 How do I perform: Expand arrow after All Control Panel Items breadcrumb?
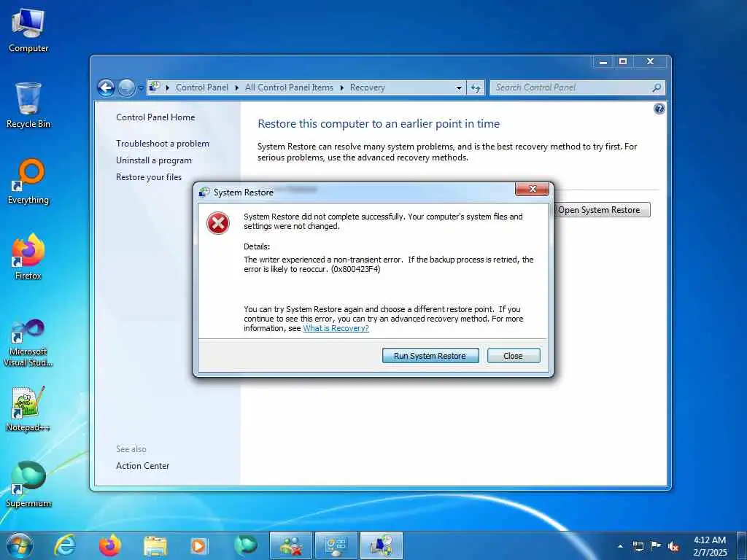click(x=341, y=87)
